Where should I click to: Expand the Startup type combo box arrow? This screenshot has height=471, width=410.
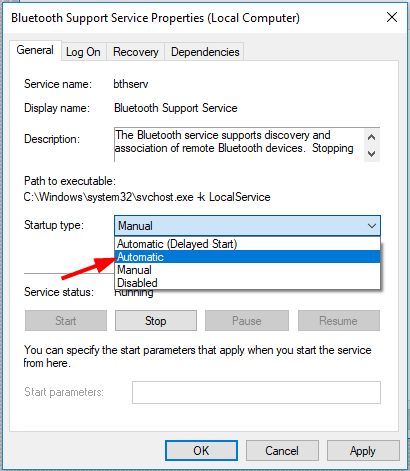click(x=372, y=226)
